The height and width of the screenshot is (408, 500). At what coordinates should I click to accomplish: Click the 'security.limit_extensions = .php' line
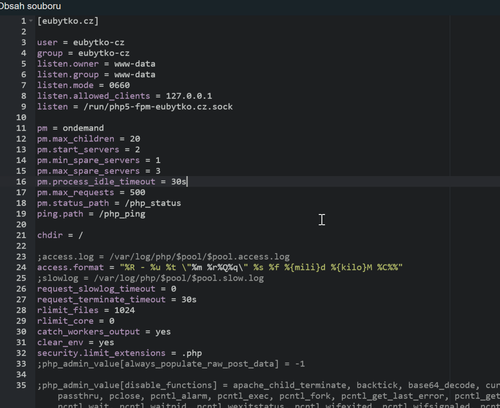pyautogui.click(x=119, y=353)
